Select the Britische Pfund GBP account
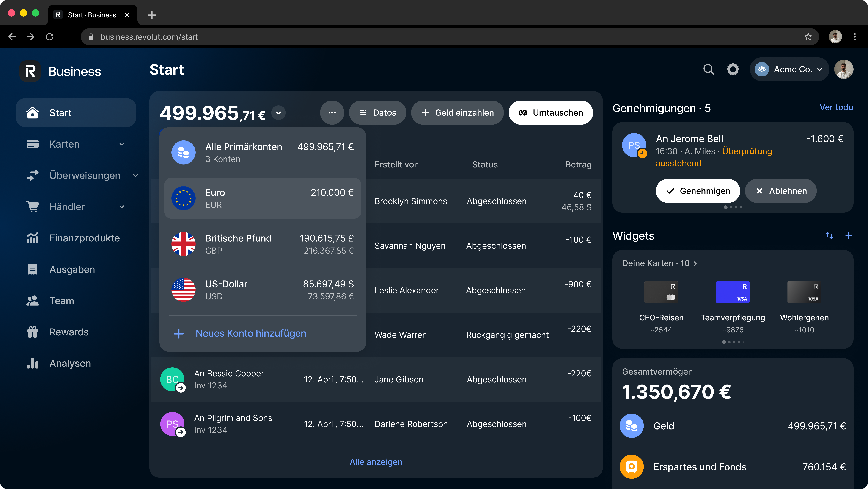This screenshot has width=868, height=489. pyautogui.click(x=263, y=244)
